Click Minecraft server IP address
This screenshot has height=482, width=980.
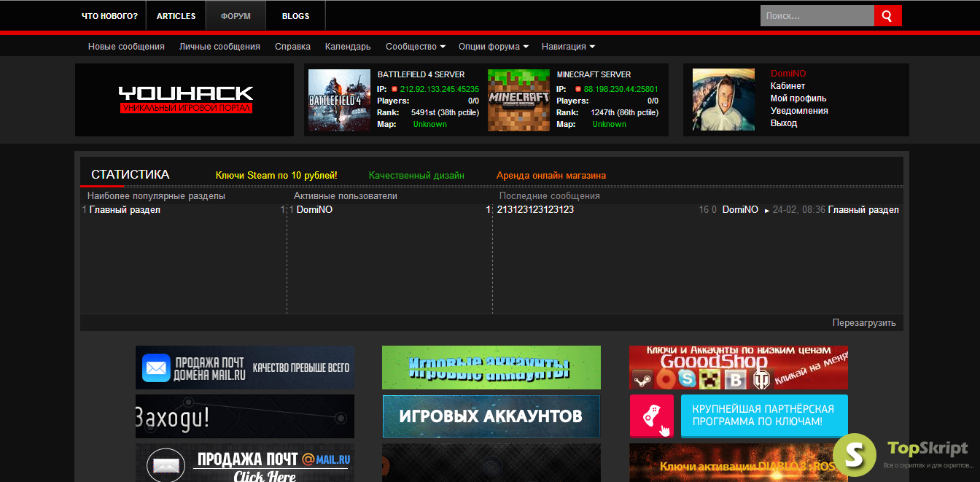(621, 89)
